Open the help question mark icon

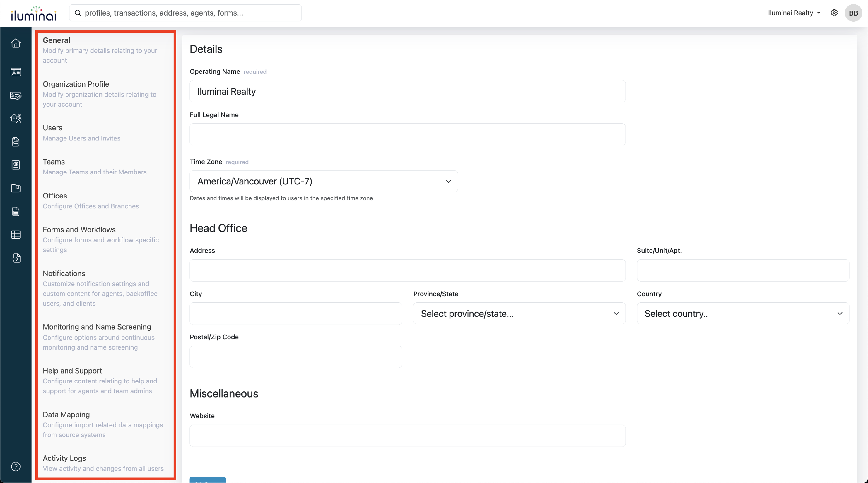pos(16,467)
